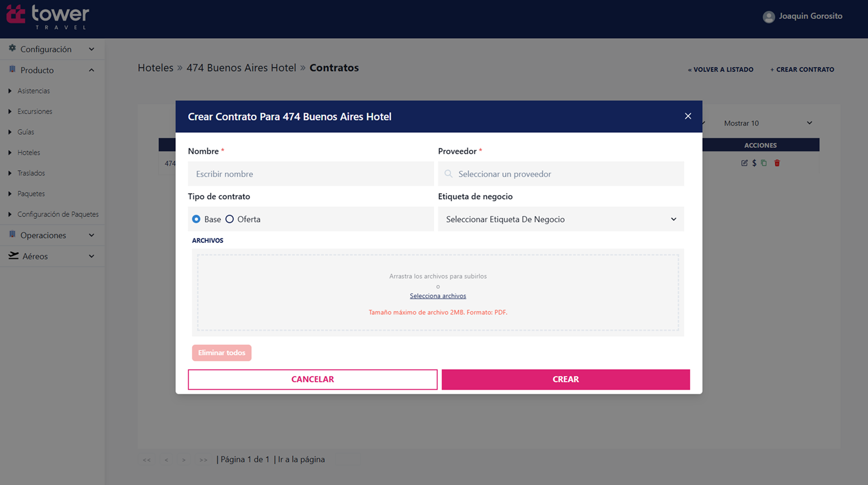This screenshot has height=485, width=868.
Task: Click the red trash delete icon
Action: click(x=777, y=163)
